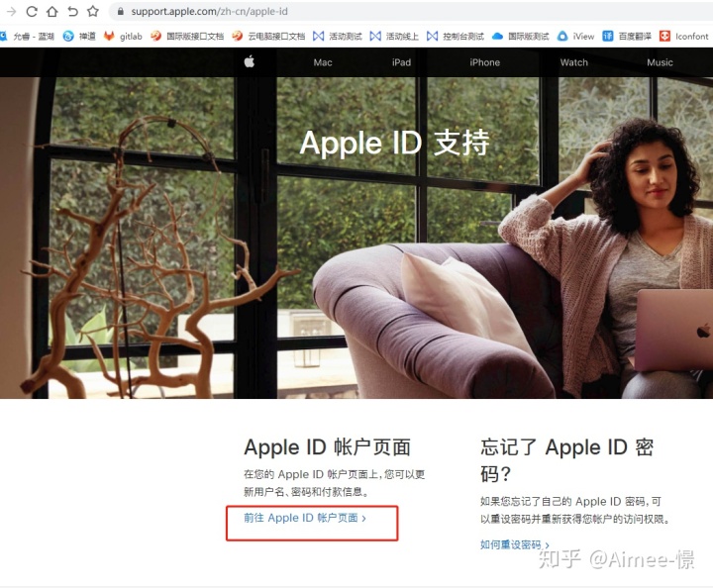
Task: Open the 国际版测试 bookmark
Action: [521, 37]
